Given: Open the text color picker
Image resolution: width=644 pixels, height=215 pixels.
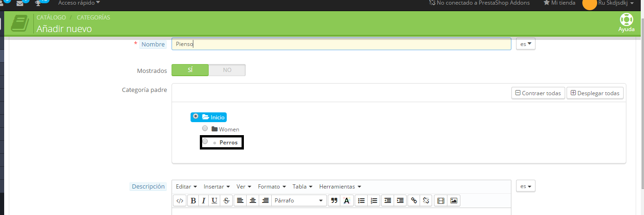Looking at the screenshot, I should [x=346, y=201].
